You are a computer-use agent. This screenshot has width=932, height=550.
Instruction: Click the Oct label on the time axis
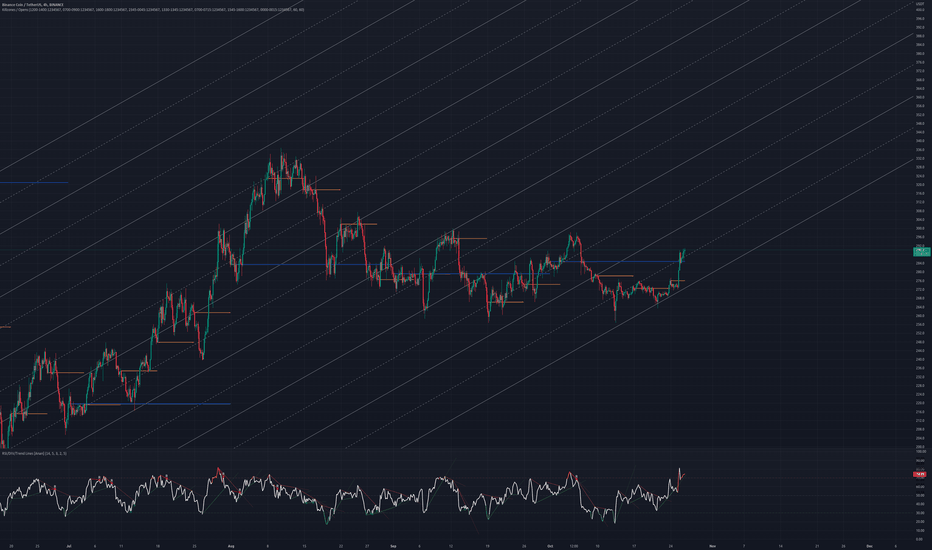coord(550,545)
